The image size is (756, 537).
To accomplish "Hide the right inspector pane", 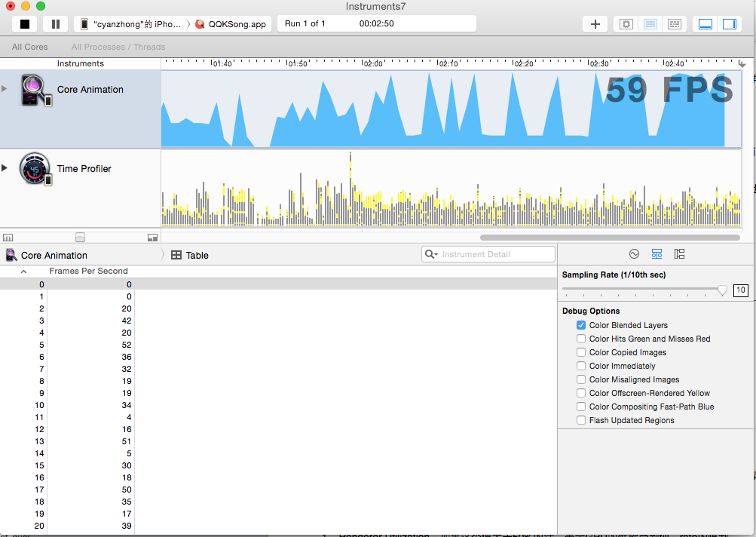I will click(x=729, y=24).
